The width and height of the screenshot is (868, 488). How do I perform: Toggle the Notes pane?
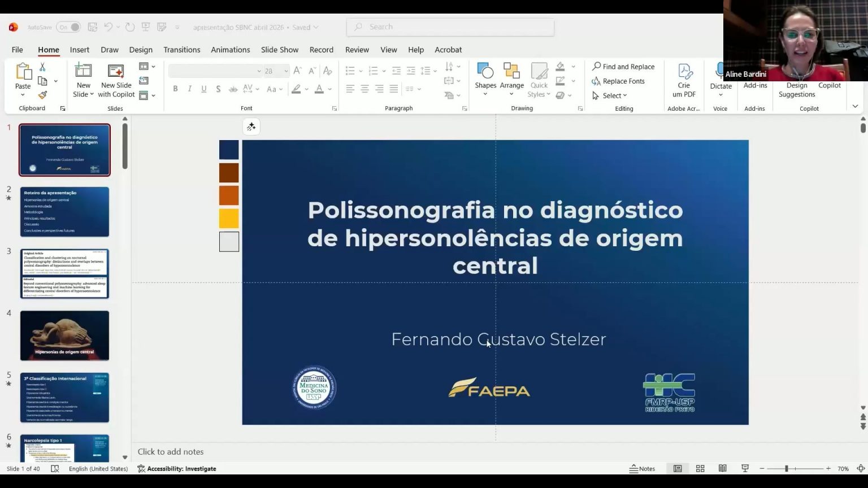[643, 469]
